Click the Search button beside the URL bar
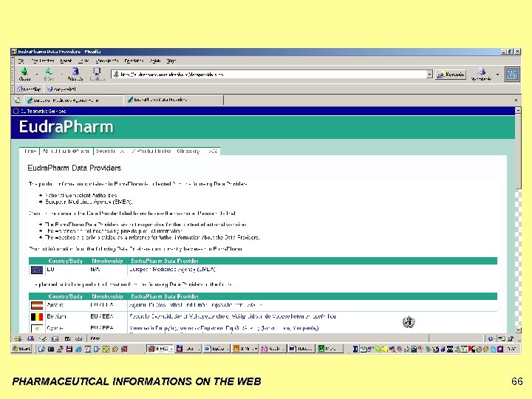 point(451,75)
